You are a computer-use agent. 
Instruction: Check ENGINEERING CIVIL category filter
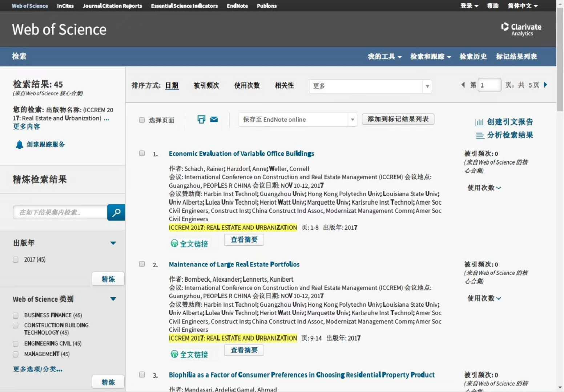click(16, 344)
